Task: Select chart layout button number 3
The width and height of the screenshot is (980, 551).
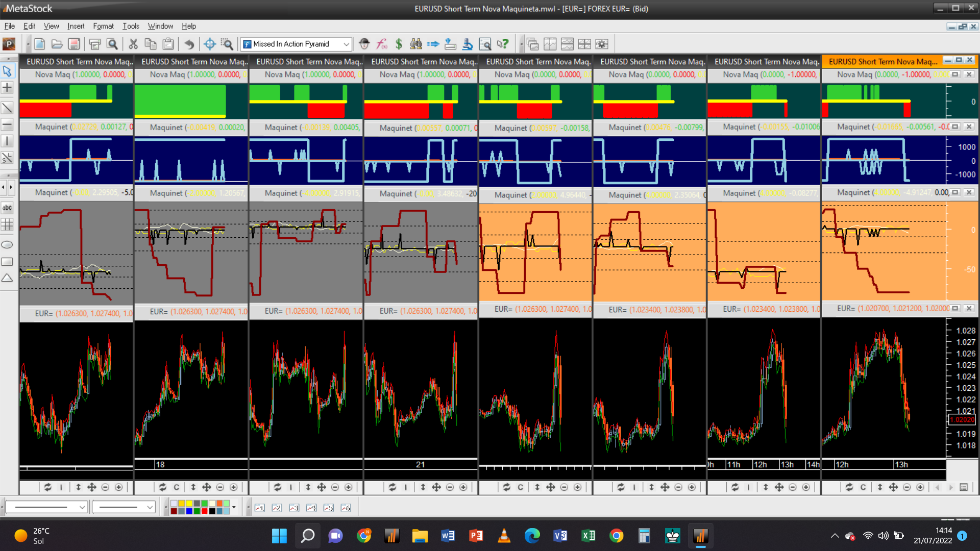Action: 294,508
